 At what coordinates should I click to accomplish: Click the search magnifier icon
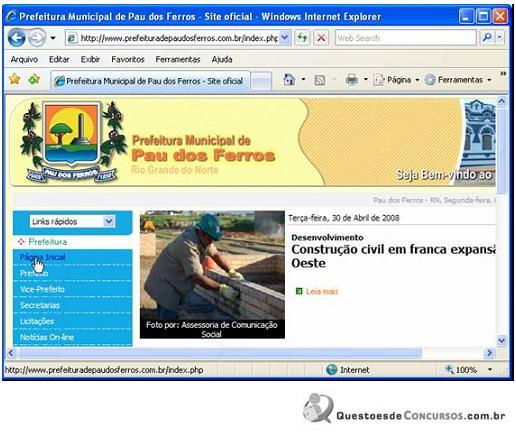coord(487,38)
